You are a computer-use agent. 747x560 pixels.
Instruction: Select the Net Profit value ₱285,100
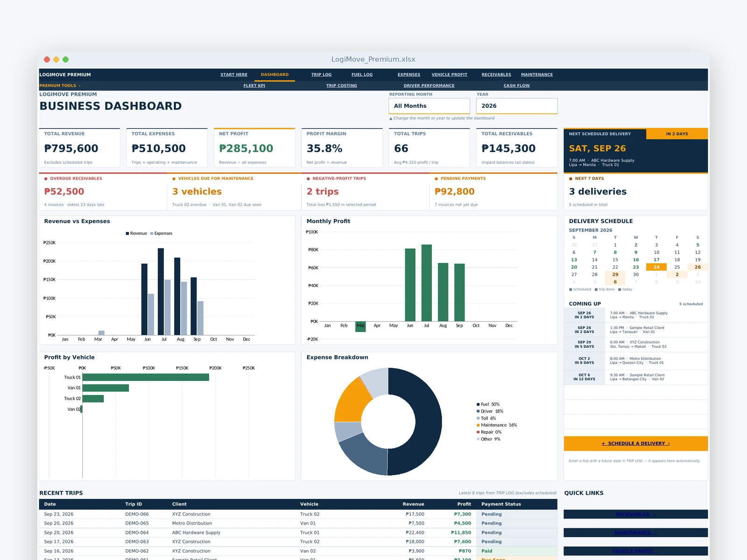pyautogui.click(x=246, y=148)
